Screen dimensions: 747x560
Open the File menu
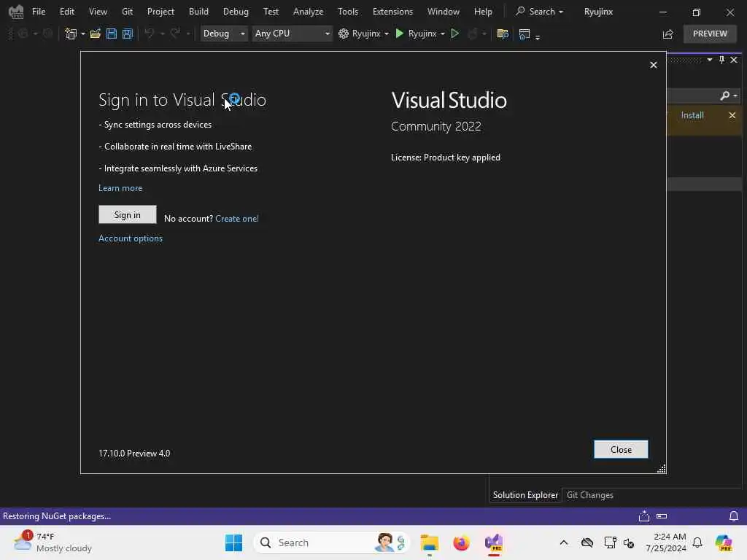click(39, 12)
